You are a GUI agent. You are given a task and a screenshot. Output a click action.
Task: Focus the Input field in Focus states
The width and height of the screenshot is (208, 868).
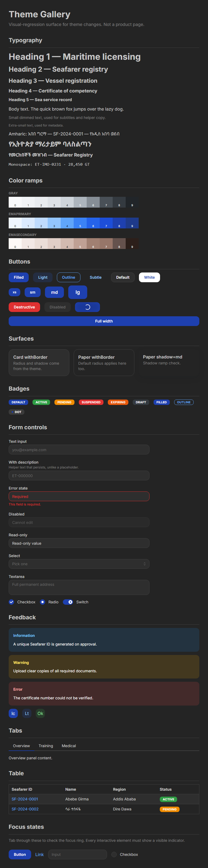click(x=78, y=854)
